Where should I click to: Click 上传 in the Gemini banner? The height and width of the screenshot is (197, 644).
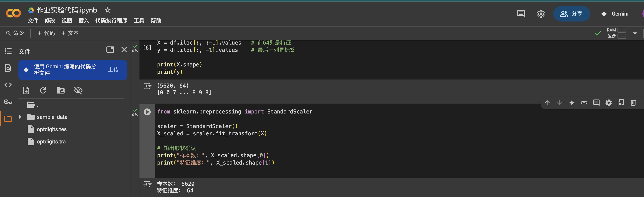pyautogui.click(x=113, y=70)
